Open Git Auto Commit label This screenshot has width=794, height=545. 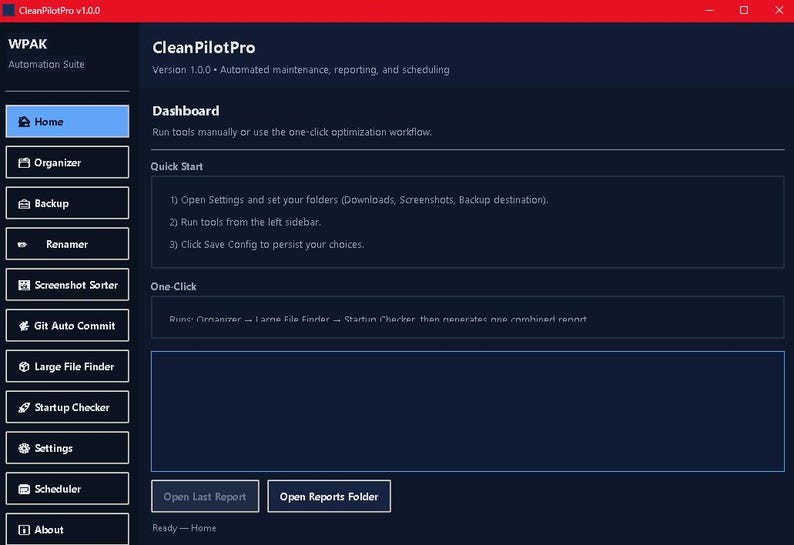click(x=74, y=326)
